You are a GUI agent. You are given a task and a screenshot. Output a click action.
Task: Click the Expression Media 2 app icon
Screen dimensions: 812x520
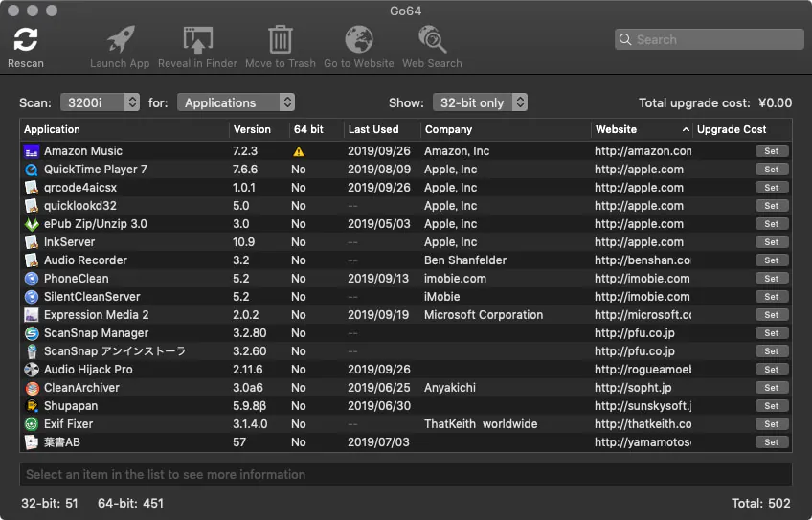(32, 315)
